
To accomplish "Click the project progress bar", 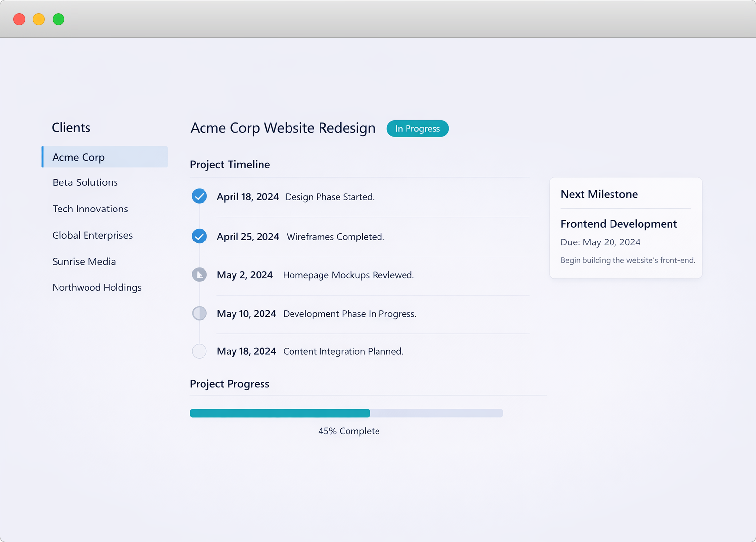I will 346,413.
